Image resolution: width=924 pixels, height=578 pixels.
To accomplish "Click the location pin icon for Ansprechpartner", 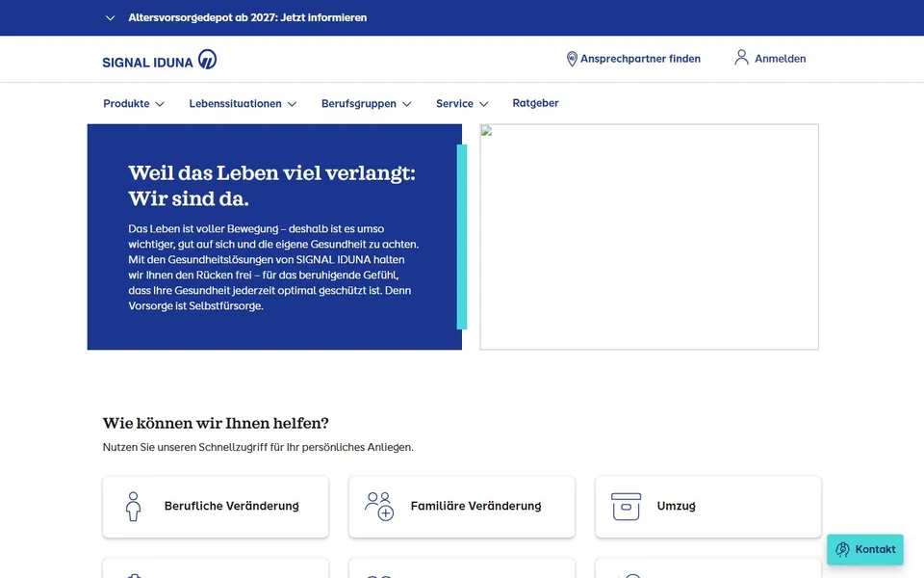I will pos(572,59).
